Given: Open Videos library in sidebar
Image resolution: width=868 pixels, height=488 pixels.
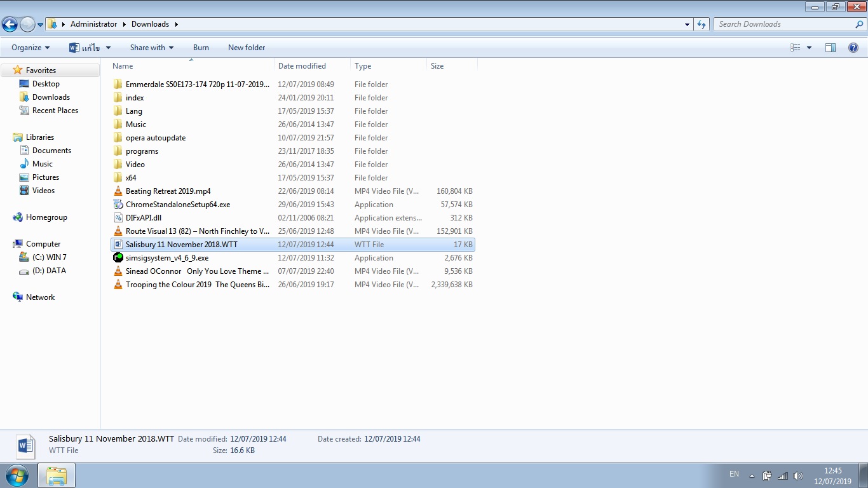Looking at the screenshot, I should click(43, 191).
